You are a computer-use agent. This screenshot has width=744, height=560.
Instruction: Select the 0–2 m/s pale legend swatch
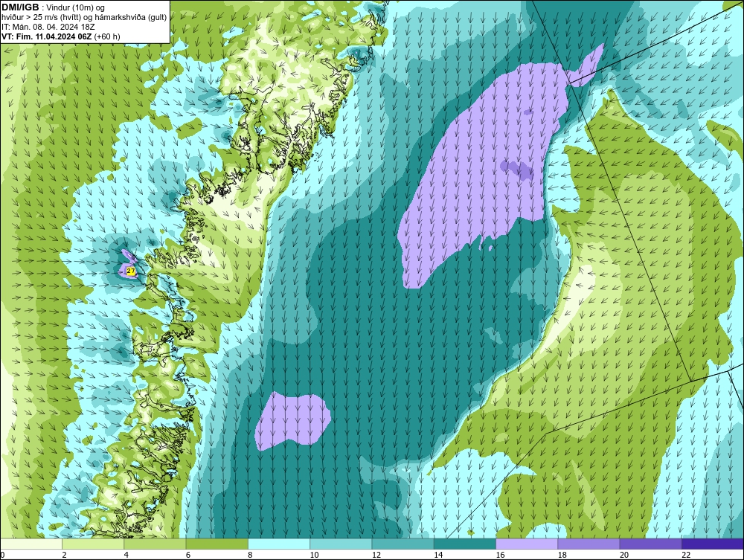coord(31,544)
